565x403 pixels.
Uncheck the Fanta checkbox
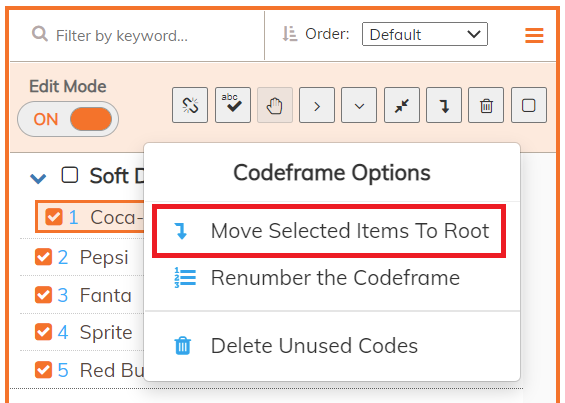(43, 294)
